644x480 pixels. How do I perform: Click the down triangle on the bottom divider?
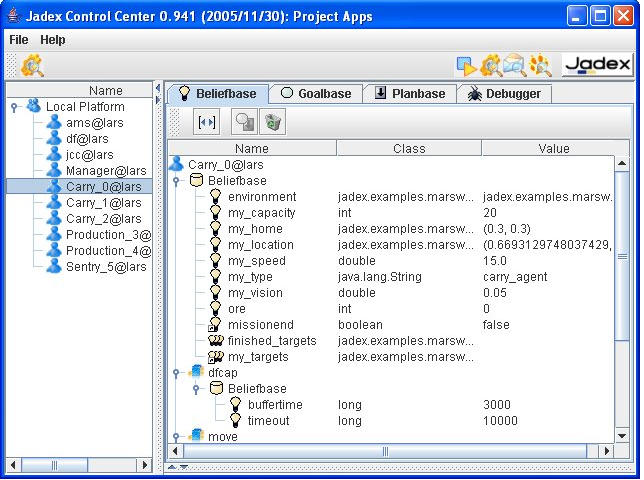[184, 467]
